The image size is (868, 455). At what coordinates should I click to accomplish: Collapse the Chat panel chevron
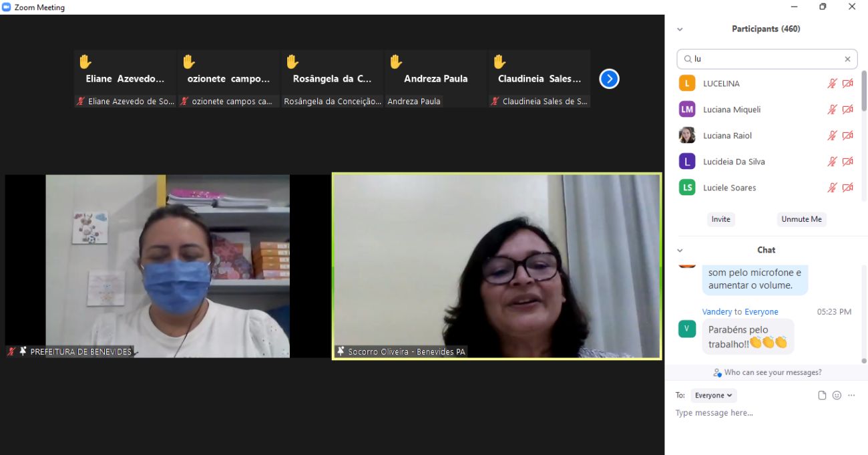click(680, 251)
